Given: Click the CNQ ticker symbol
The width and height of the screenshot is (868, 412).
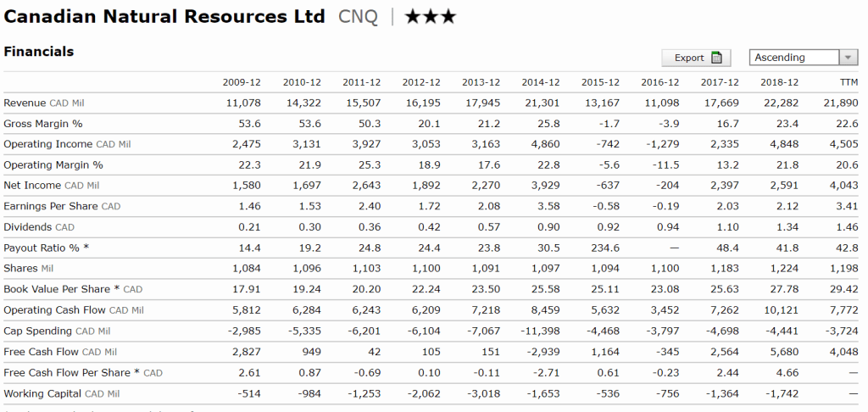Looking at the screenshot, I should 358,17.
